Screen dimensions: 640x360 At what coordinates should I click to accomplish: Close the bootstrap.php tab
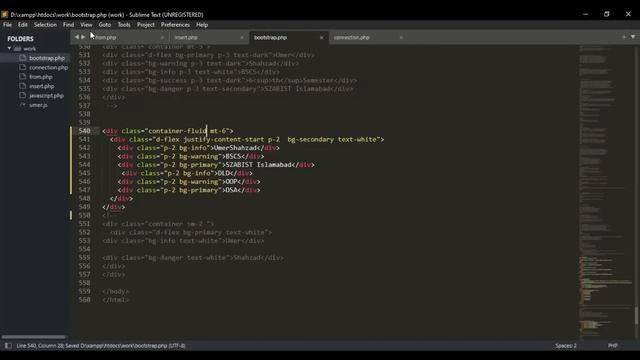pyautogui.click(x=321, y=38)
